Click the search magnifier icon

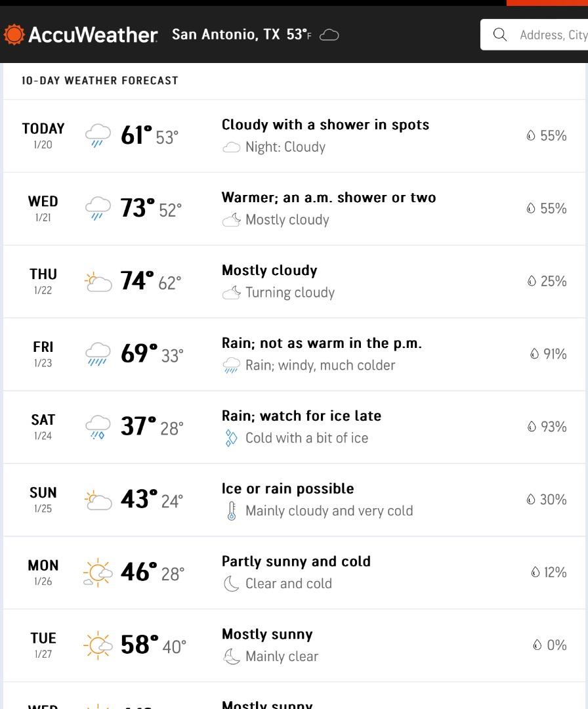tap(500, 35)
